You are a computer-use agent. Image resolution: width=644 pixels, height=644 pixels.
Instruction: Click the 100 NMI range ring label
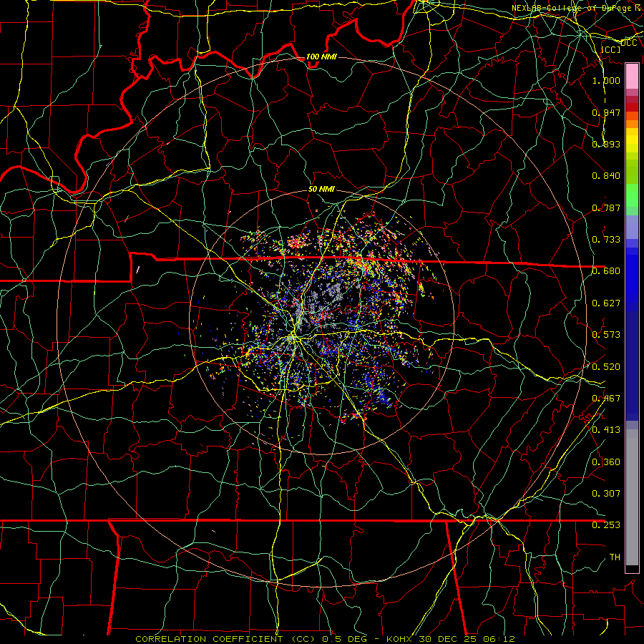pyautogui.click(x=321, y=57)
